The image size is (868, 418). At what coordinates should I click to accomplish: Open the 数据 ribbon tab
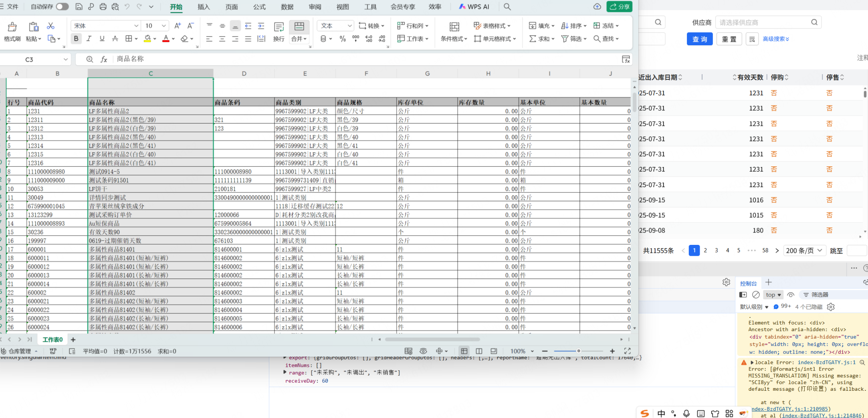tap(287, 7)
